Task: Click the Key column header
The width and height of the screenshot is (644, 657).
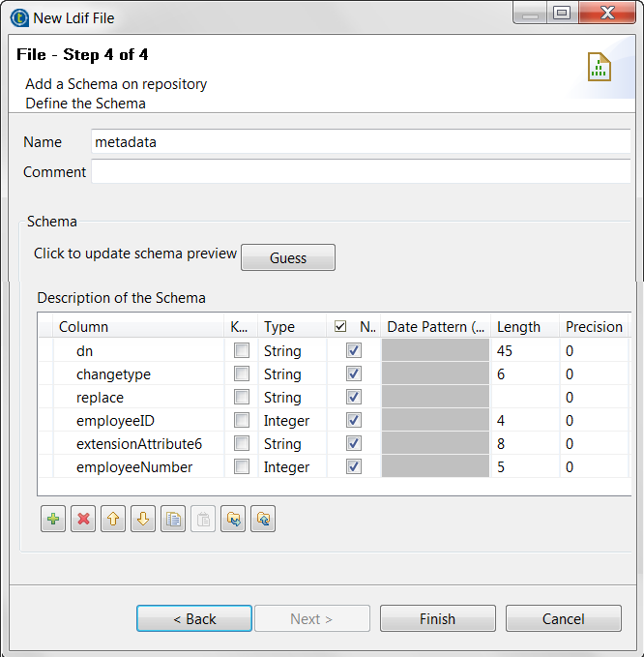Action: (x=241, y=326)
